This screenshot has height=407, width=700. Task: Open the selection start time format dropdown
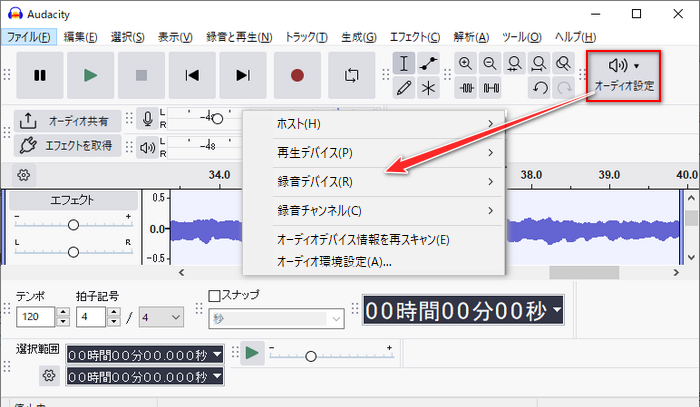217,355
